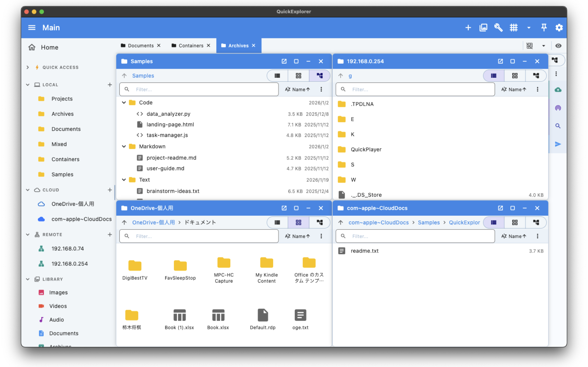The height and width of the screenshot is (367, 588).
Task: Click the Samples breadcrumb in CloudDocs pane
Action: (x=429, y=222)
